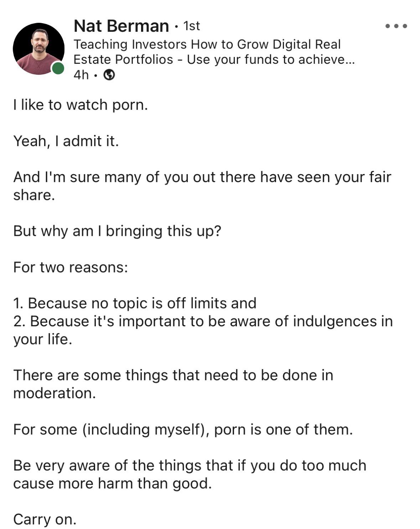Click the headline starting "Teaching Investors How"
Image resolution: width=420 pixels, height=529 pixels.
[207, 44]
